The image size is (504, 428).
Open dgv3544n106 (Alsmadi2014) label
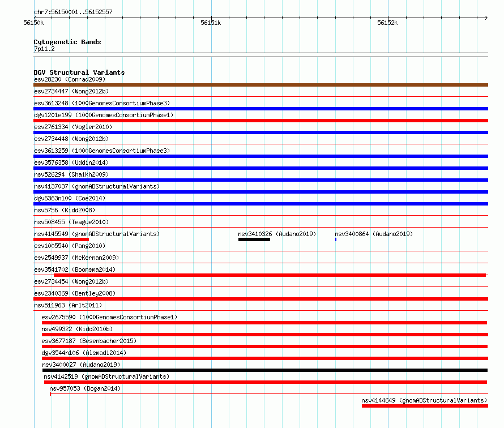tap(84, 353)
